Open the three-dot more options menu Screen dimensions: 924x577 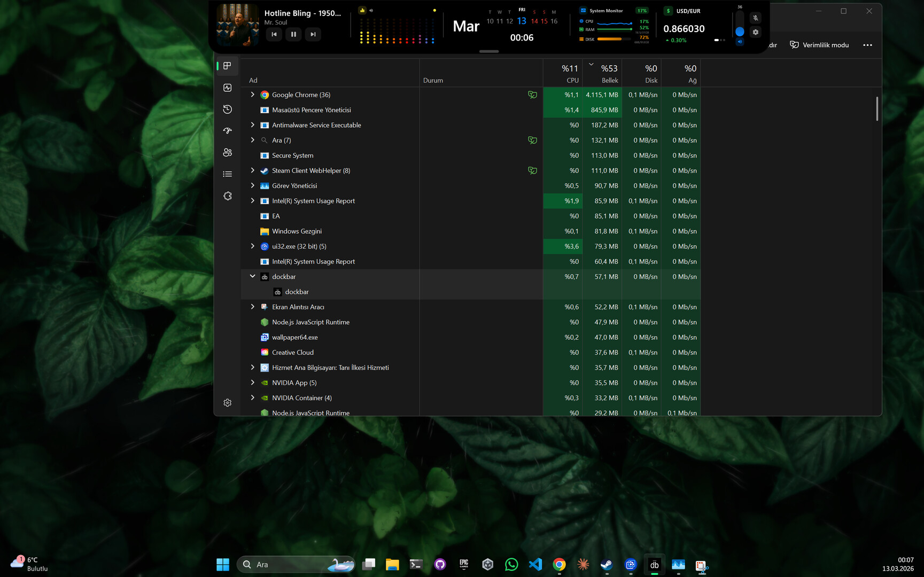click(x=867, y=45)
